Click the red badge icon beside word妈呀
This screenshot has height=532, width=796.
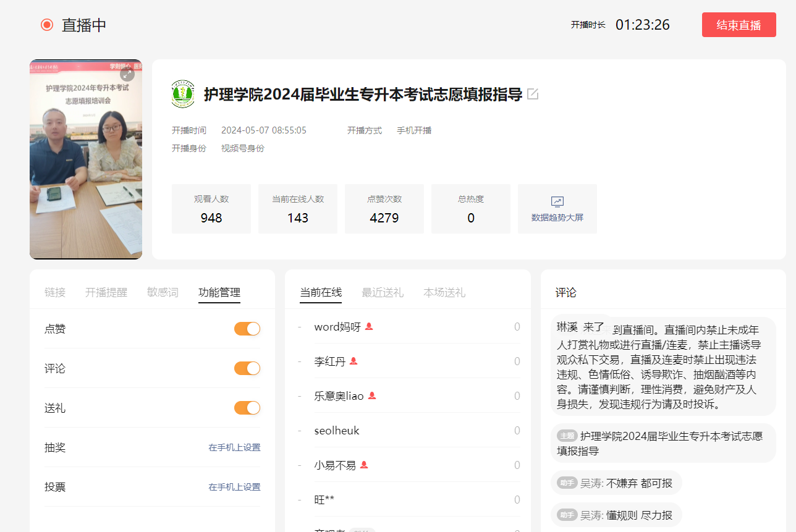click(369, 327)
